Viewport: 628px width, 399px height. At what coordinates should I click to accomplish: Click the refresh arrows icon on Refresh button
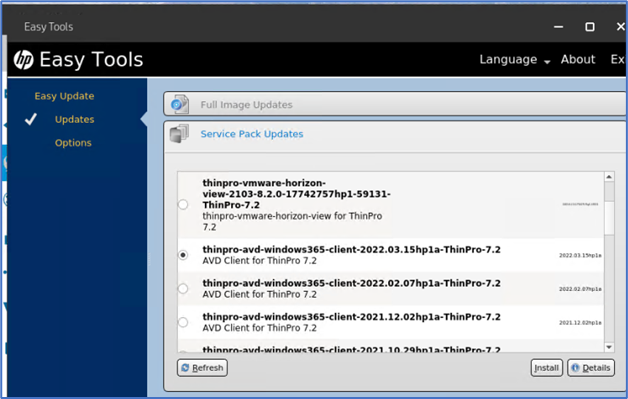click(x=185, y=367)
